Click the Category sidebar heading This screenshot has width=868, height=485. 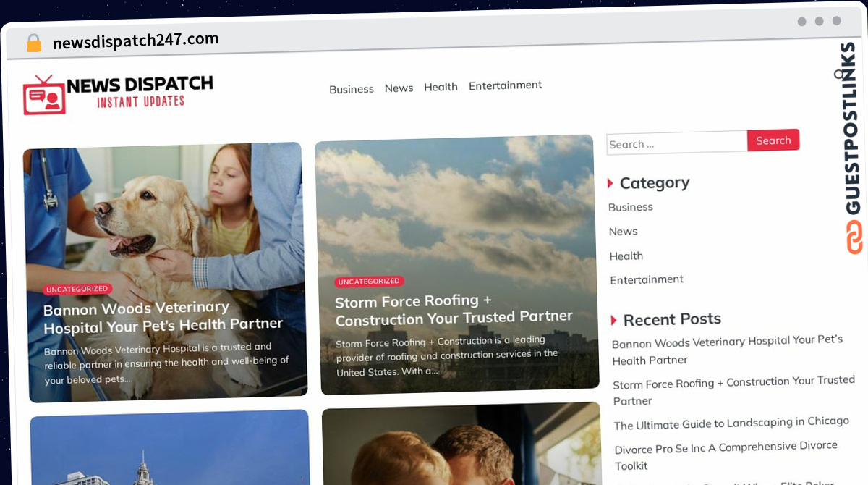655,183
